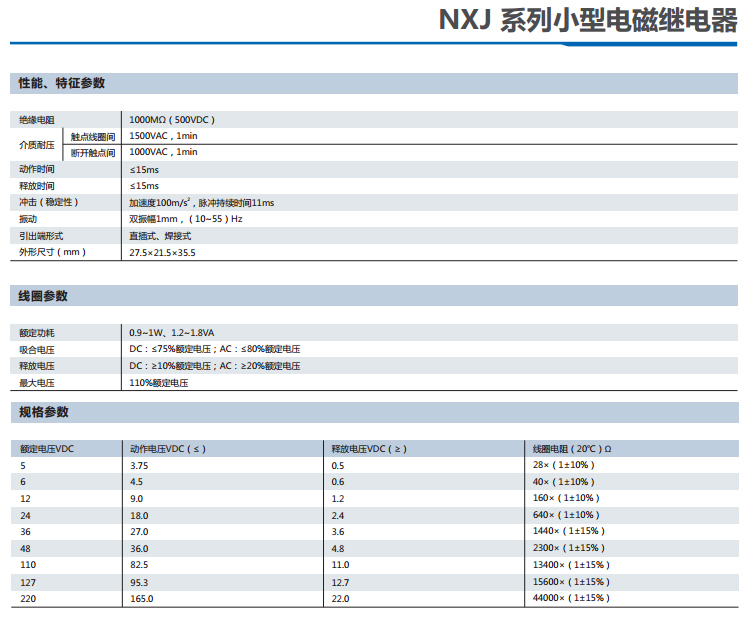The width and height of the screenshot is (750, 621).
Task: Select the rated voltage cell 110
Action: click(x=28, y=565)
